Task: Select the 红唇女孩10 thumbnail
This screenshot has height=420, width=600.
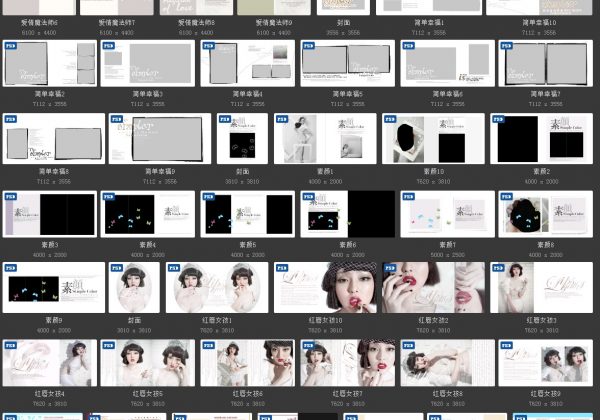Action: (x=325, y=288)
